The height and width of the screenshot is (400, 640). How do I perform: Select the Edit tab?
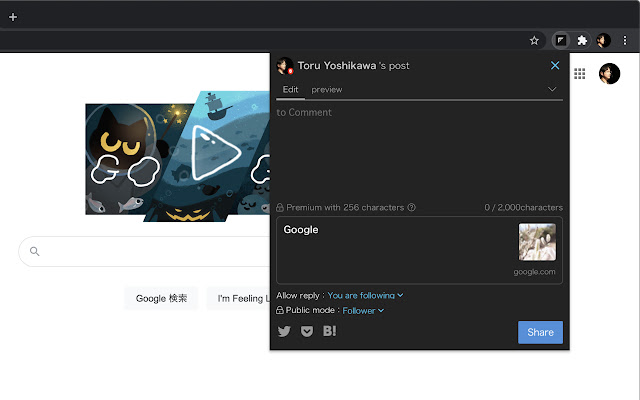pyautogui.click(x=290, y=89)
